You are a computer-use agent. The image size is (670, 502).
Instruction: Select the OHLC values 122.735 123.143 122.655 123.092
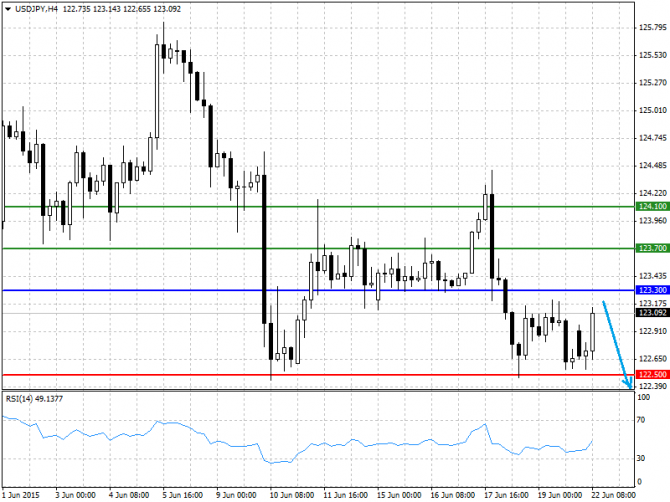(122, 9)
